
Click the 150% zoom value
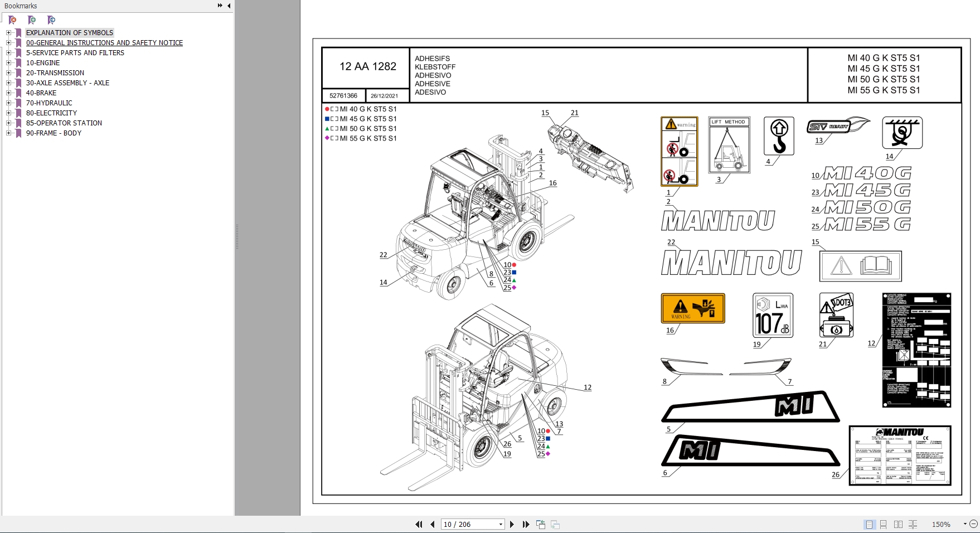(941, 525)
